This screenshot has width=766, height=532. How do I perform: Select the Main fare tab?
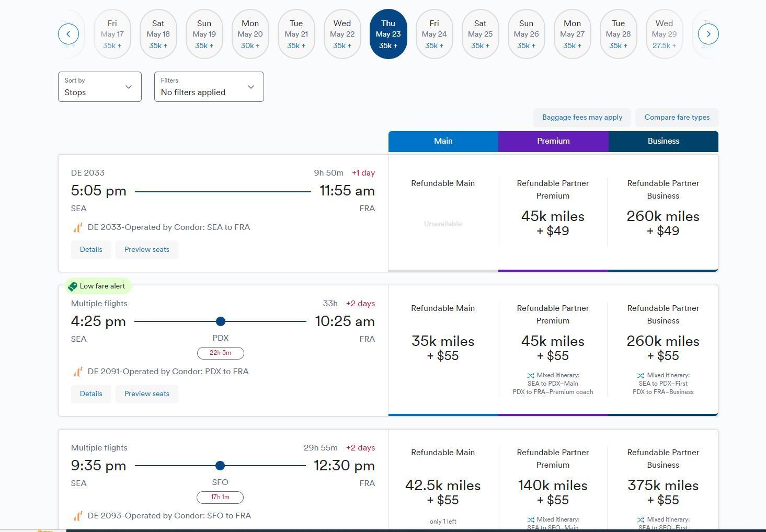pos(443,141)
